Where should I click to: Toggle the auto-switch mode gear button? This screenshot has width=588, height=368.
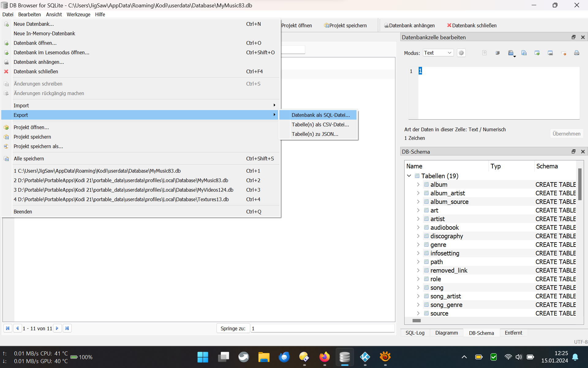point(461,53)
